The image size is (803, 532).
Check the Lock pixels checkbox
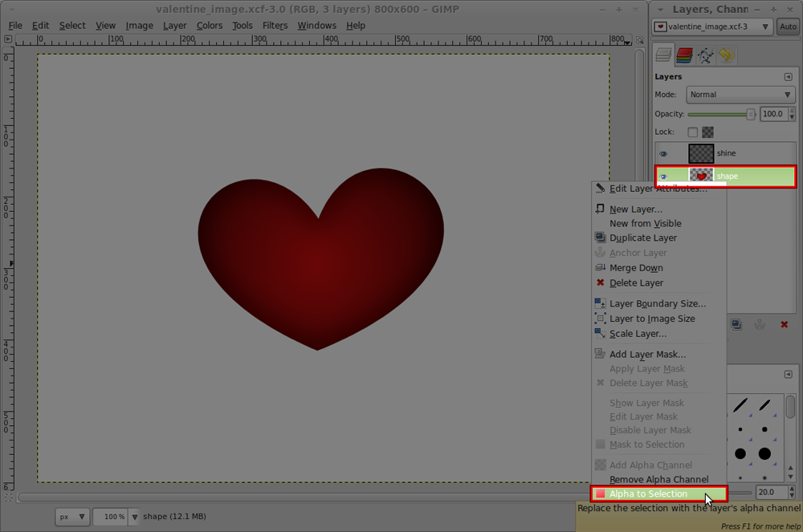[x=692, y=131]
